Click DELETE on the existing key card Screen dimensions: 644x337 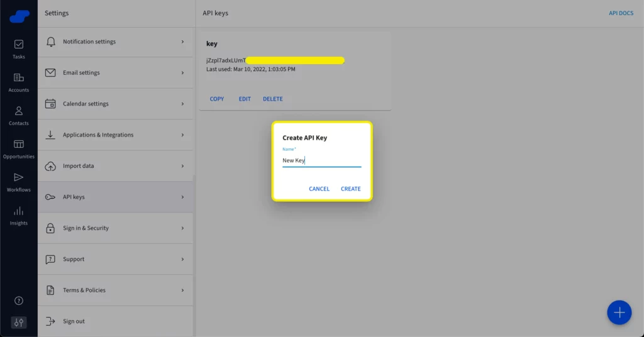tap(272, 99)
